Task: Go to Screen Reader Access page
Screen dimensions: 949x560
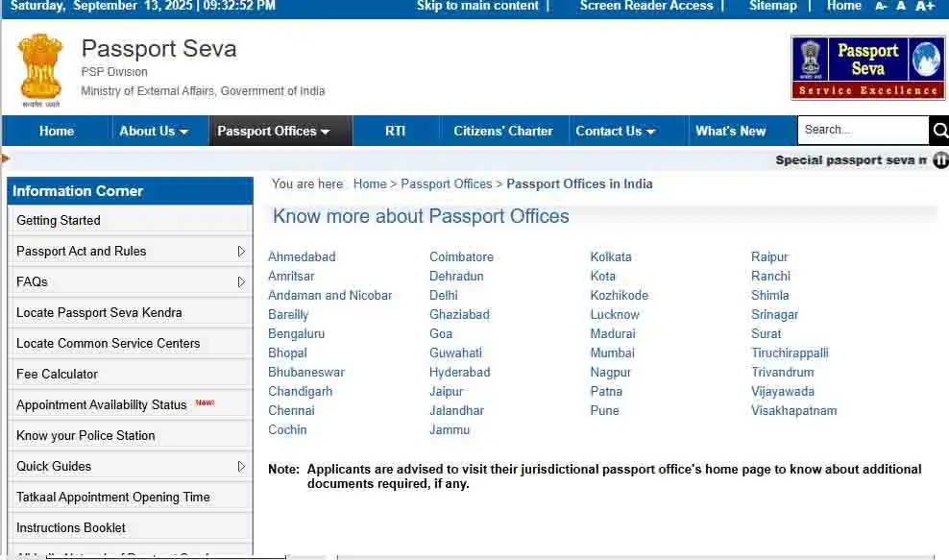Action: 646,6
